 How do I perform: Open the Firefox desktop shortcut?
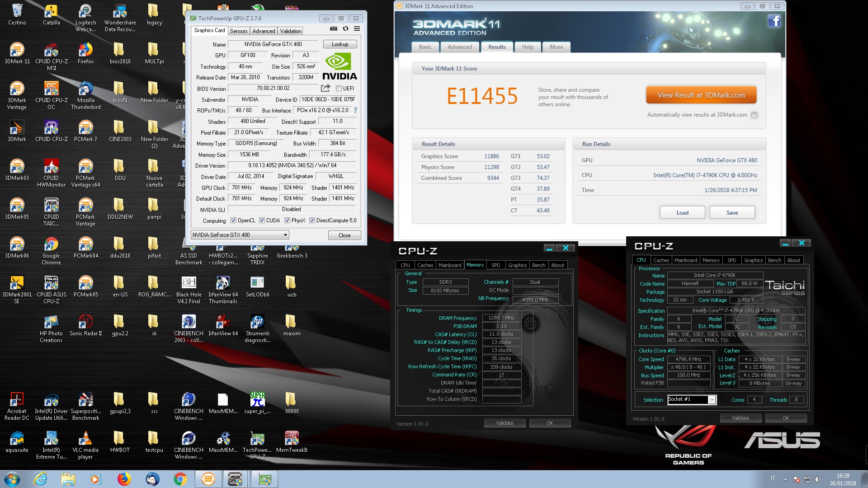[85, 54]
